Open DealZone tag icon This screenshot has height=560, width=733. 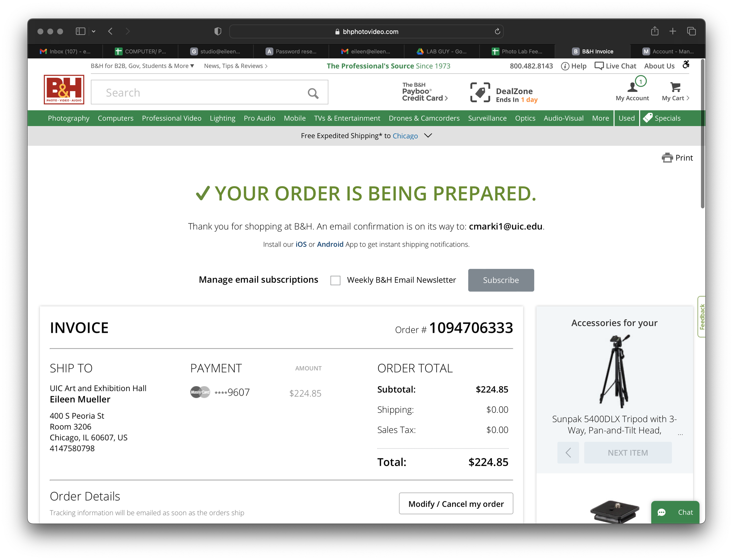pos(480,92)
